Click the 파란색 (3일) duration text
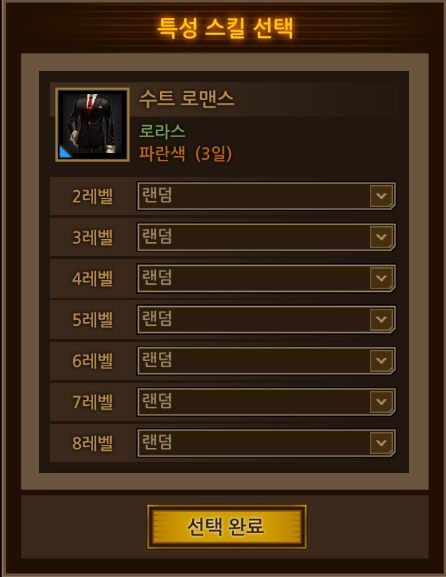This screenshot has width=446, height=577. (185, 153)
